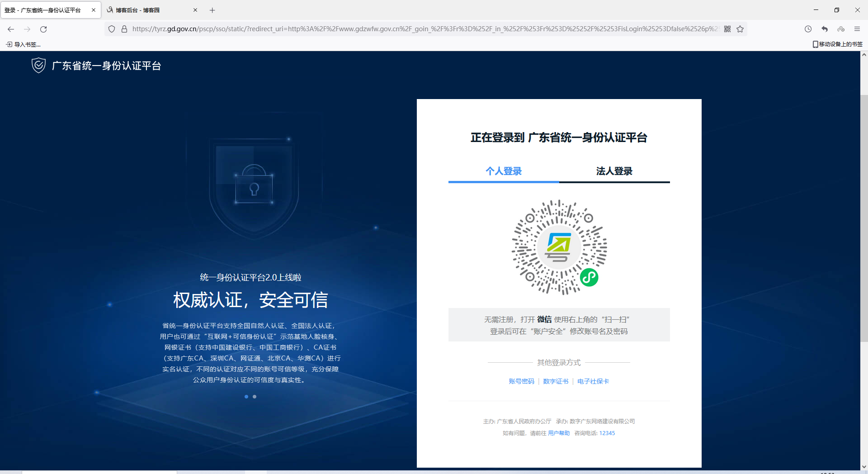The image size is (868, 474).
Task: Switch to the 博客后台 - 博客园 tab
Action: pos(152,10)
